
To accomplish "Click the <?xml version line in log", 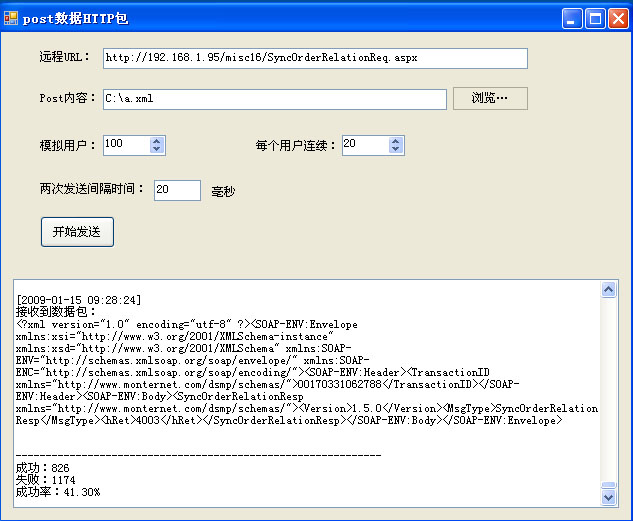I will (x=187, y=324).
